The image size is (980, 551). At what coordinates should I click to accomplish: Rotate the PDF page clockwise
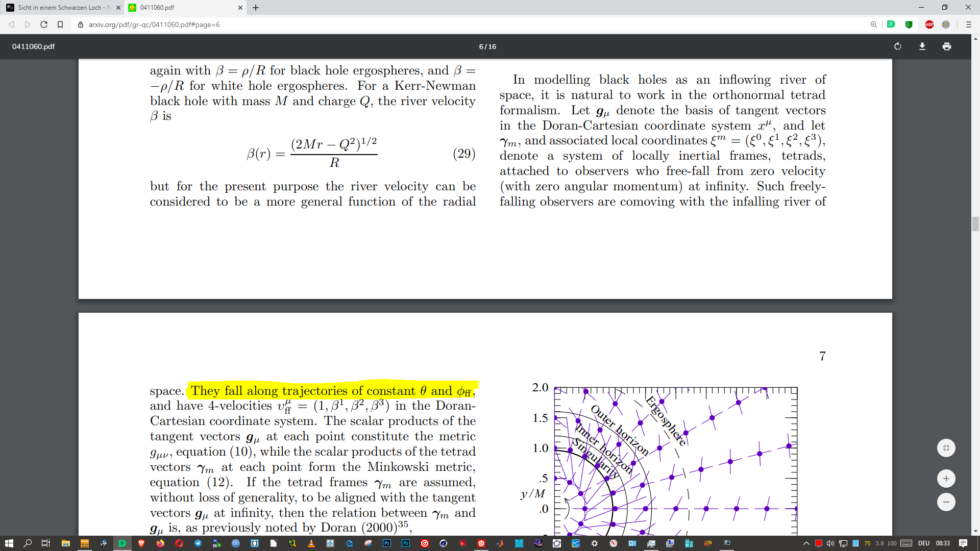tap(898, 46)
